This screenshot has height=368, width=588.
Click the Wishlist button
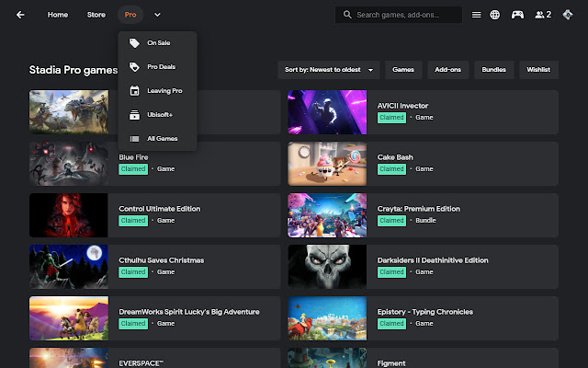tap(538, 70)
